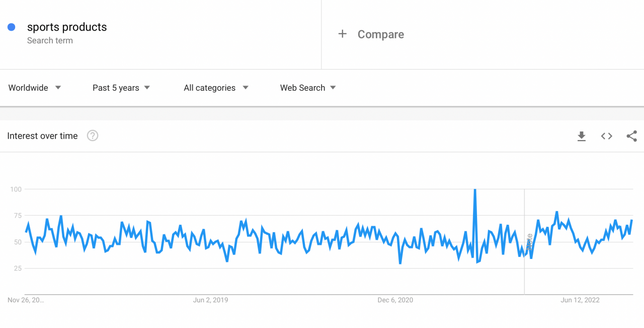644x328 pixels.
Task: Open the All categories dropdown
Action: pyautogui.click(x=210, y=88)
